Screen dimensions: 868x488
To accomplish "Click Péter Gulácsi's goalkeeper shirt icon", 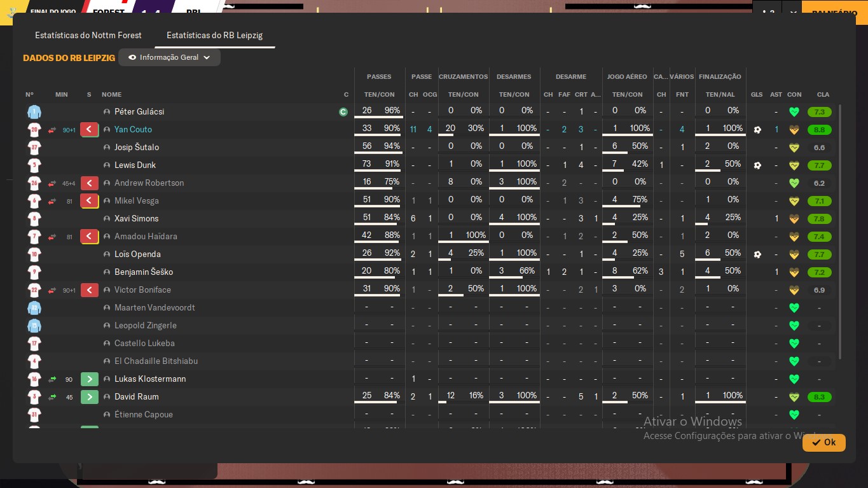I will click(x=34, y=112).
